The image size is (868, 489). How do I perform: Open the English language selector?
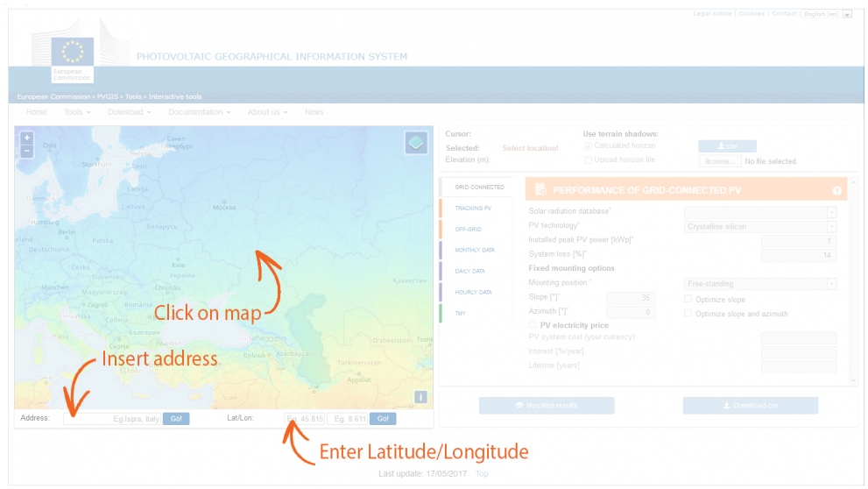827,14
